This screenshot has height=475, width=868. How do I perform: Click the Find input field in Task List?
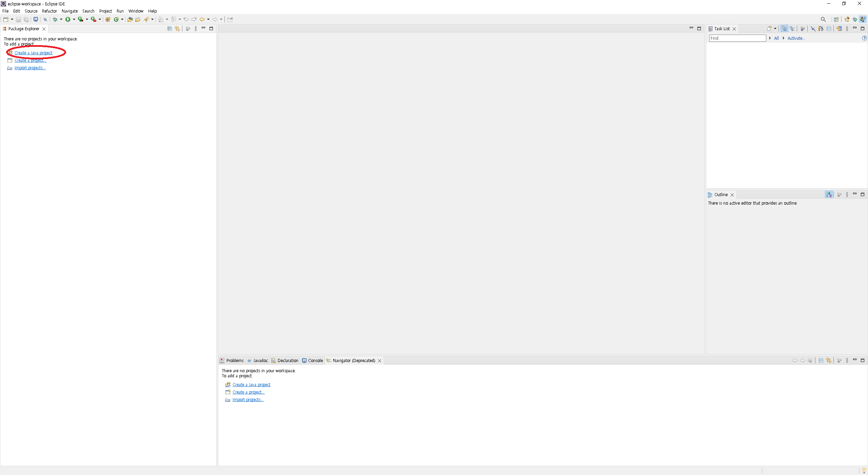point(737,38)
